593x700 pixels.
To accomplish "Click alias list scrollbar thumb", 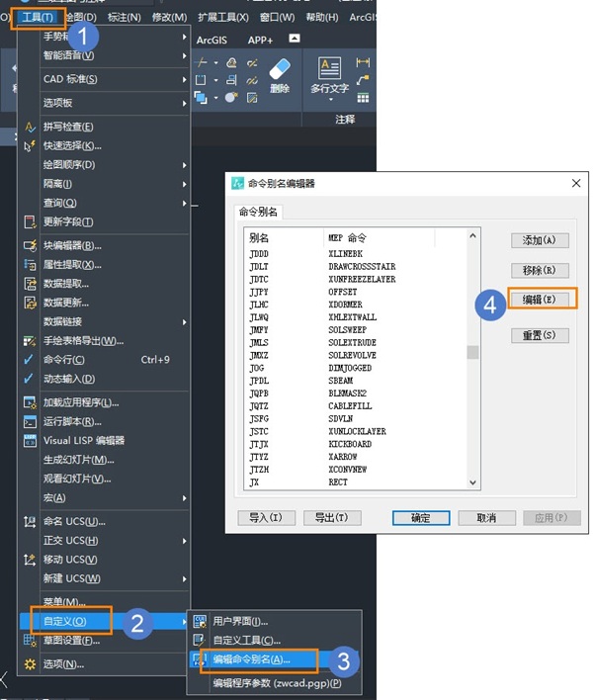I will [x=472, y=352].
